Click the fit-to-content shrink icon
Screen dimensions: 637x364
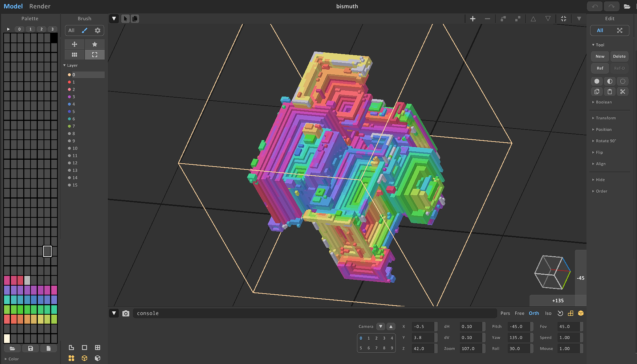tap(564, 19)
